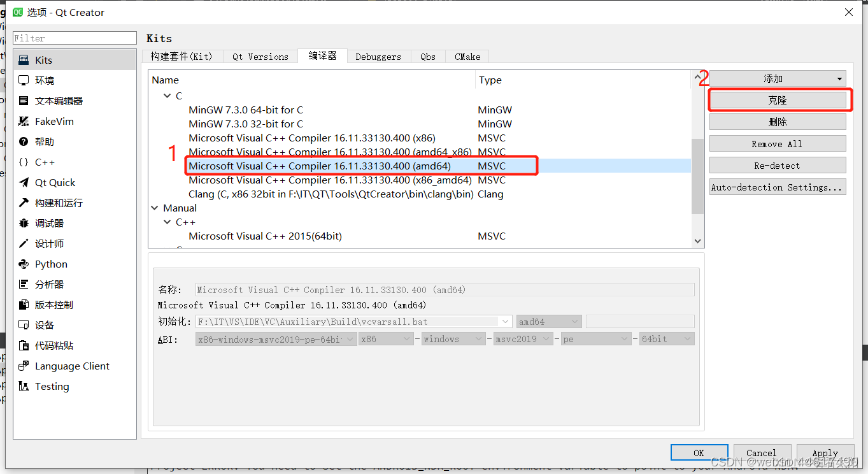The height and width of the screenshot is (474, 868).
Task: Open the 设计师 pencil icon
Action: (24, 243)
